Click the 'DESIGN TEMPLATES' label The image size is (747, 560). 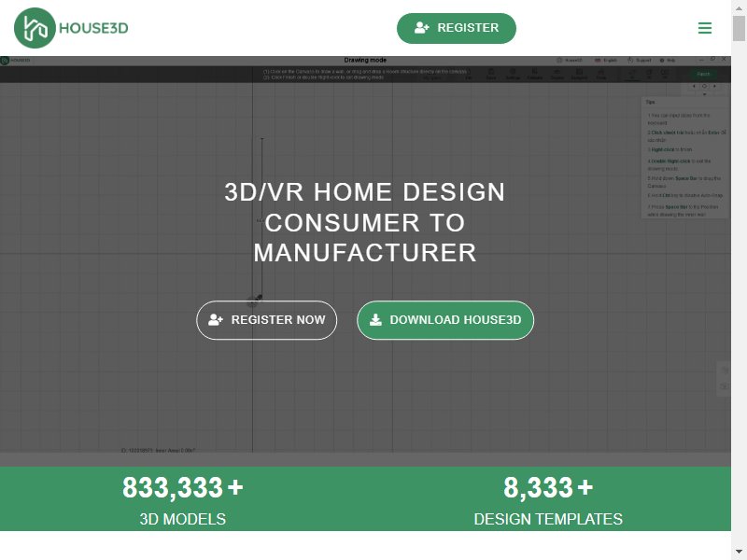coord(548,519)
